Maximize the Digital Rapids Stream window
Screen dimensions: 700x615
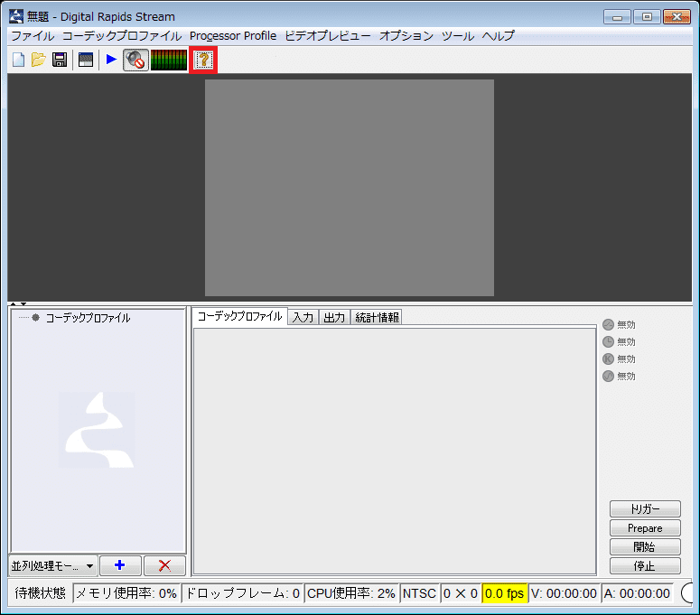(647, 17)
